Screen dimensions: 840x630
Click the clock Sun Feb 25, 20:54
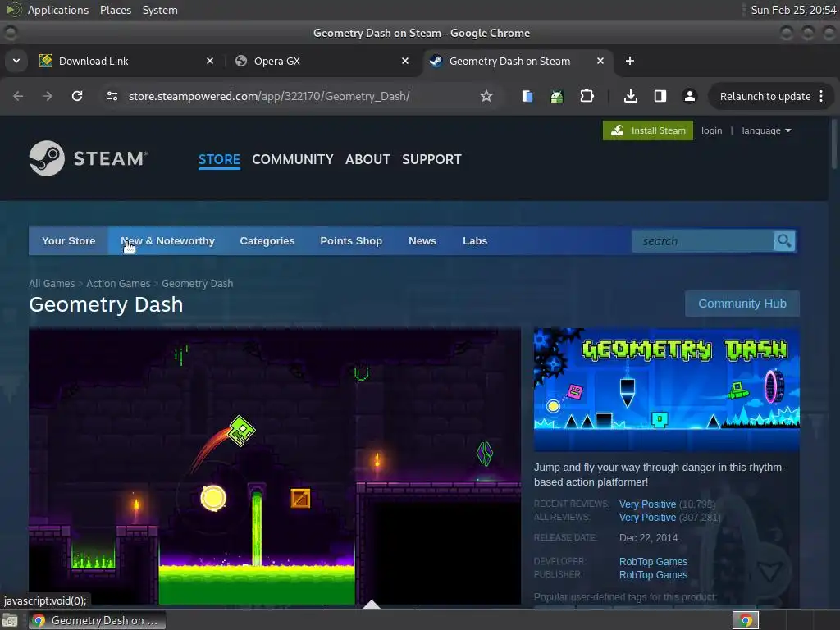[793, 10]
